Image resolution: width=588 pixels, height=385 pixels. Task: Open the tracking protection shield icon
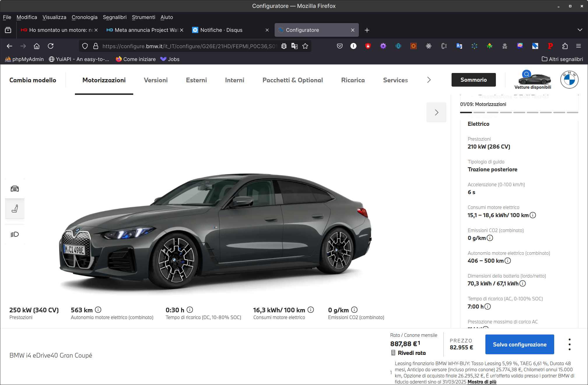85,46
